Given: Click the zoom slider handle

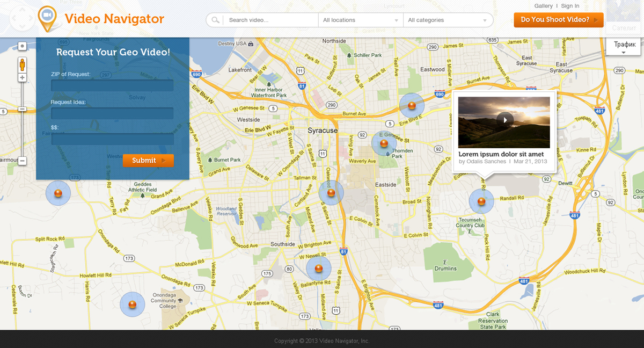Looking at the screenshot, I should (22, 109).
